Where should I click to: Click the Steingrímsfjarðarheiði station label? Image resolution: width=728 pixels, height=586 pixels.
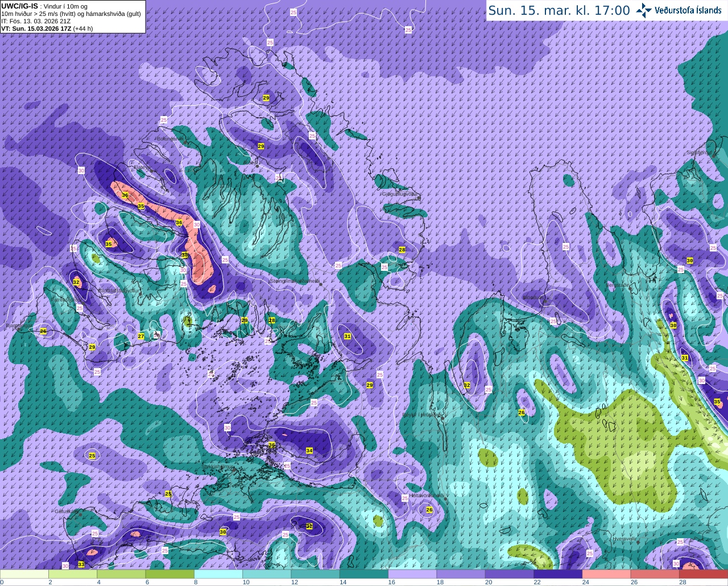(294, 280)
